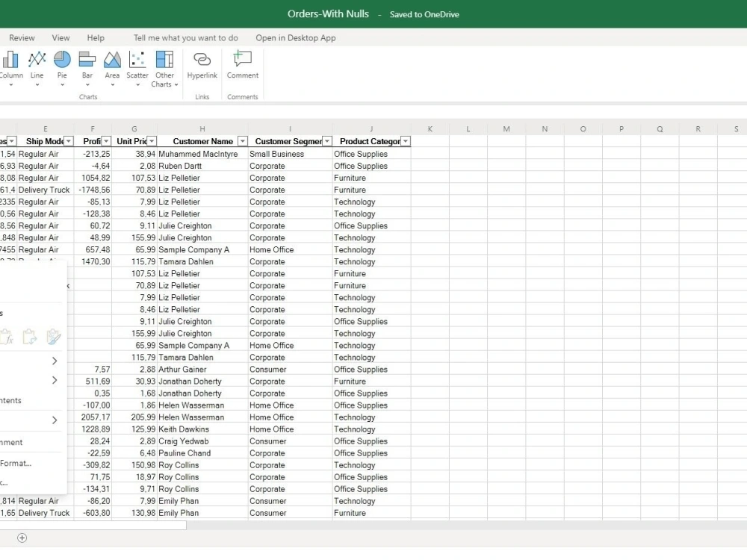
Task: Expand the Column chart dropdown arrow
Action: tap(10, 85)
